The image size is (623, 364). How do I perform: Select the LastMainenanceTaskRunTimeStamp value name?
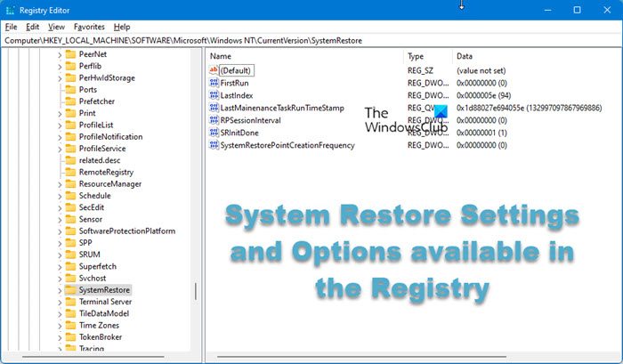(x=282, y=108)
